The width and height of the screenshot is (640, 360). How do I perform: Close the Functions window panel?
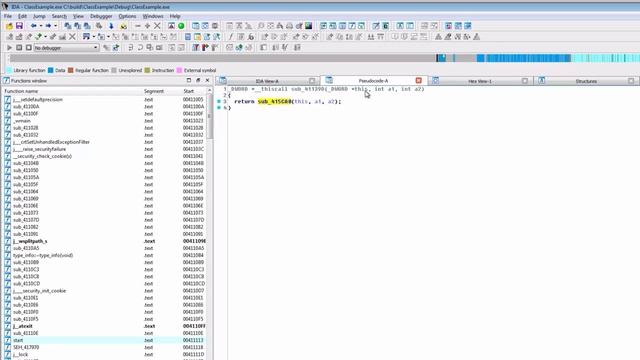pyautogui.click(x=207, y=81)
